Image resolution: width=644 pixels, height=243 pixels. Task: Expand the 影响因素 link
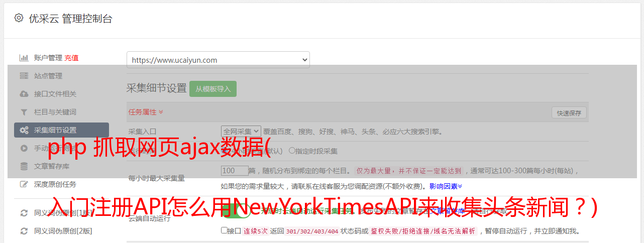pyautogui.click(x=446, y=186)
